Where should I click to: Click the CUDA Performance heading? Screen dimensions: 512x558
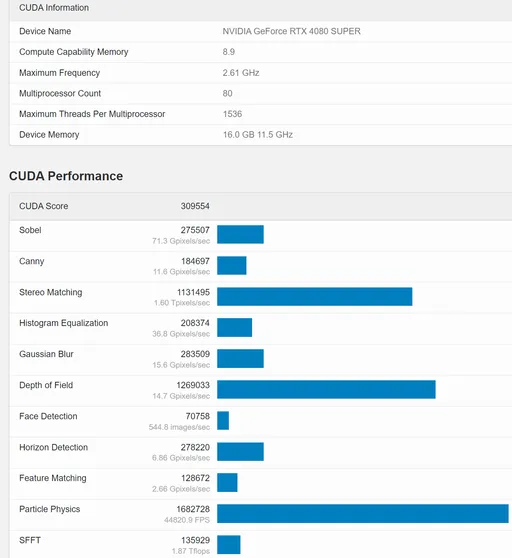point(66,176)
